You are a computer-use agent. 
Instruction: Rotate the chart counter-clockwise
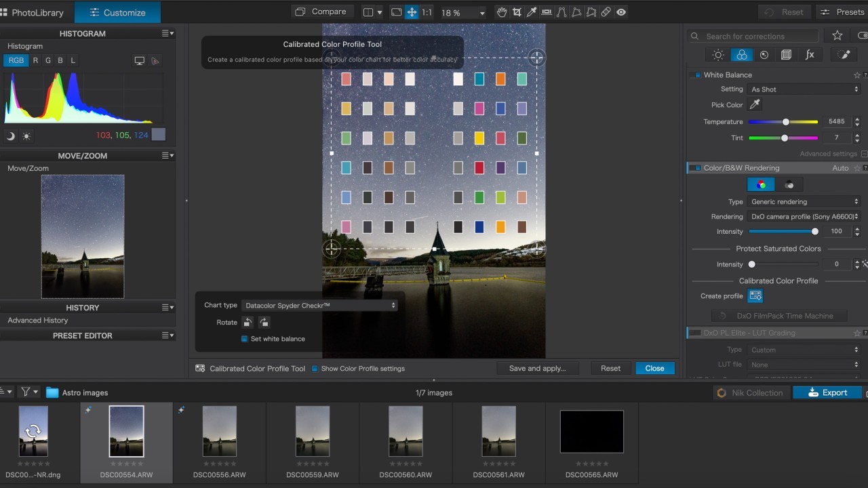(x=248, y=323)
